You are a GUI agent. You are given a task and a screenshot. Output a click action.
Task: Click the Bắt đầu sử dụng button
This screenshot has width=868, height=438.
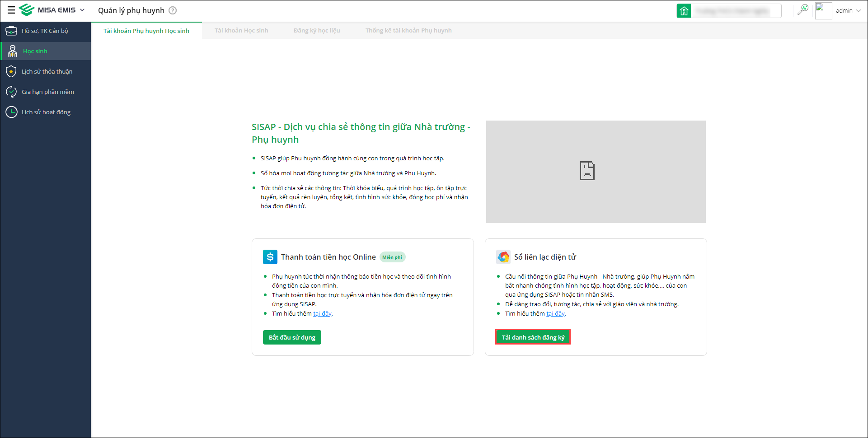pos(292,337)
